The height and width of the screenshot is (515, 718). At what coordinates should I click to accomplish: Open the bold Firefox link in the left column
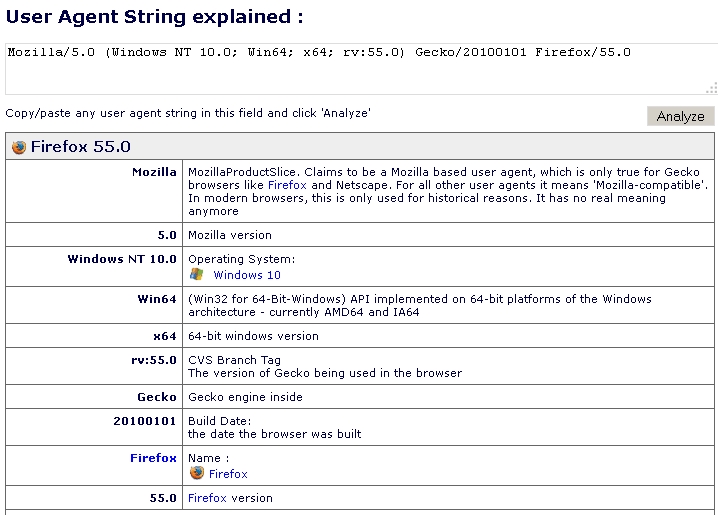(x=153, y=458)
